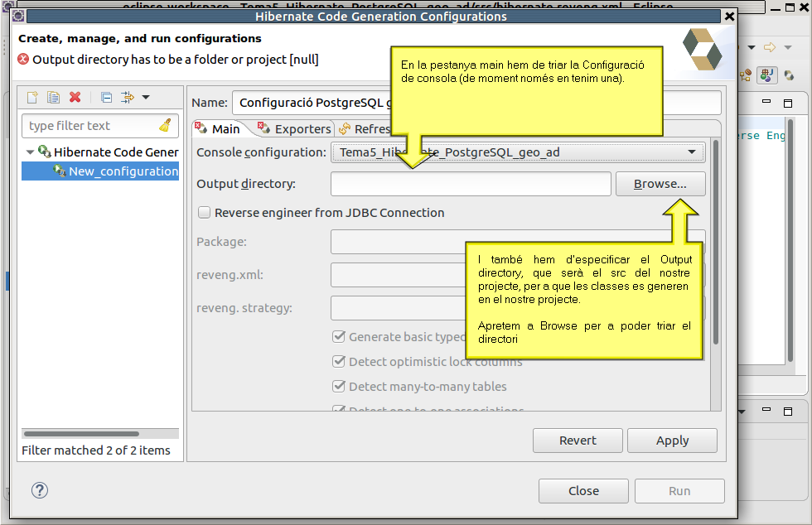Viewport: 812px width, 525px height.
Task: Click the back-arrow dropdown in Eclipse toolbar
Action: click(x=752, y=48)
